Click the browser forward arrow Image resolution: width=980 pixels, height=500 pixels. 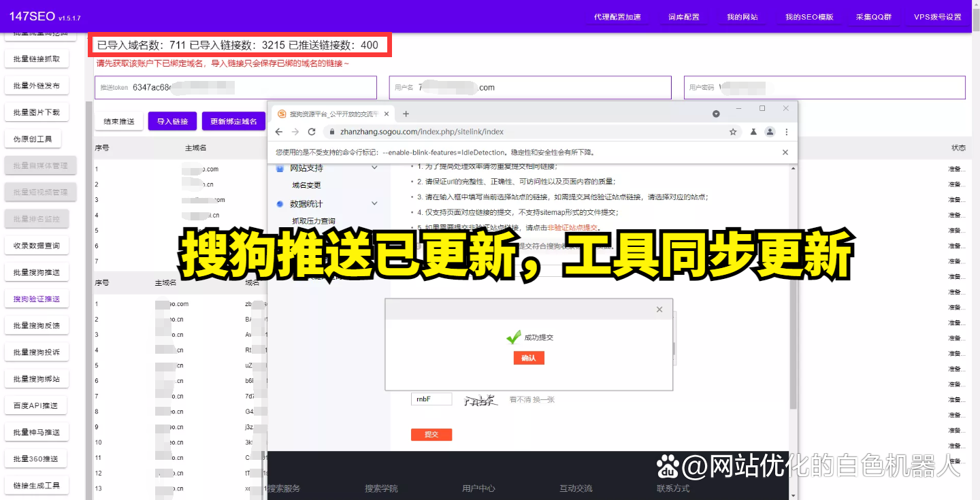point(295,131)
